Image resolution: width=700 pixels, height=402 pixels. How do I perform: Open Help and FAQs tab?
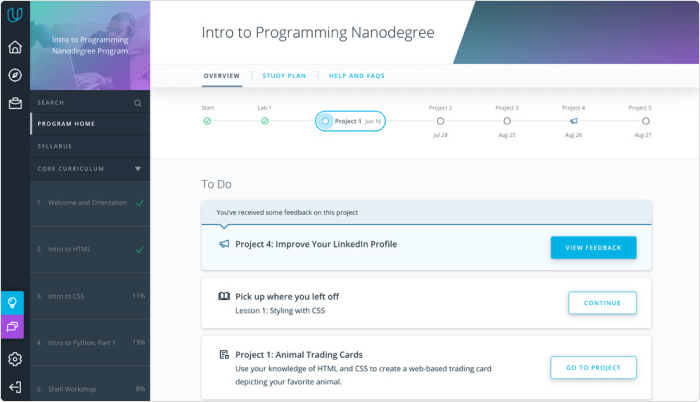tap(357, 76)
